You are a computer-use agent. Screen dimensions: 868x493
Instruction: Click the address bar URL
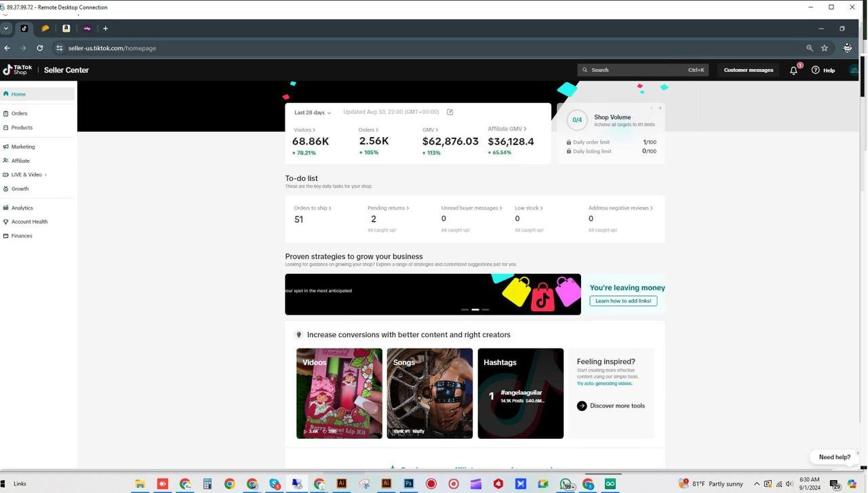tap(112, 48)
